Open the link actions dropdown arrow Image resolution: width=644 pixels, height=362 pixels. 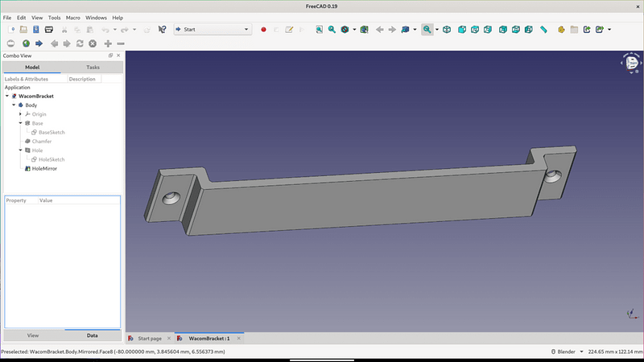(x=609, y=30)
